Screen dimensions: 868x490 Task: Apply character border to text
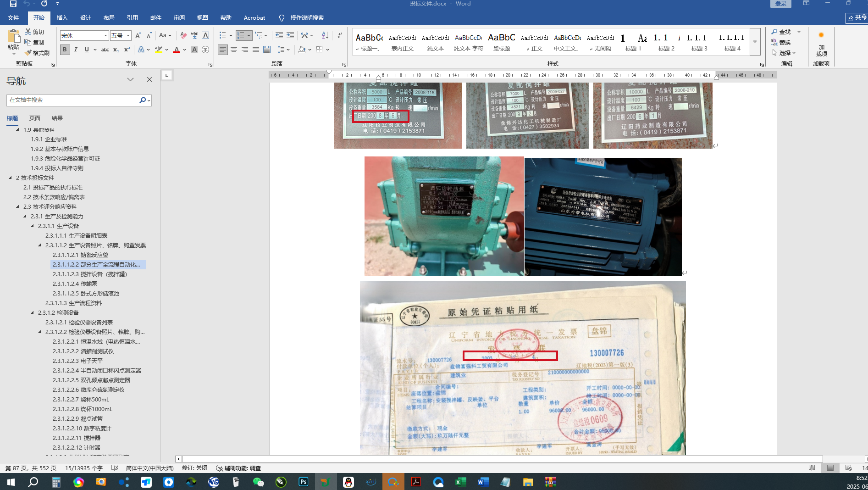(205, 35)
